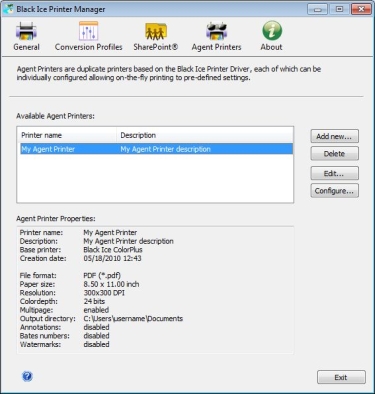This screenshot has width=375, height=394.
Task: Click the Multipage enabled value
Action: coord(96,310)
